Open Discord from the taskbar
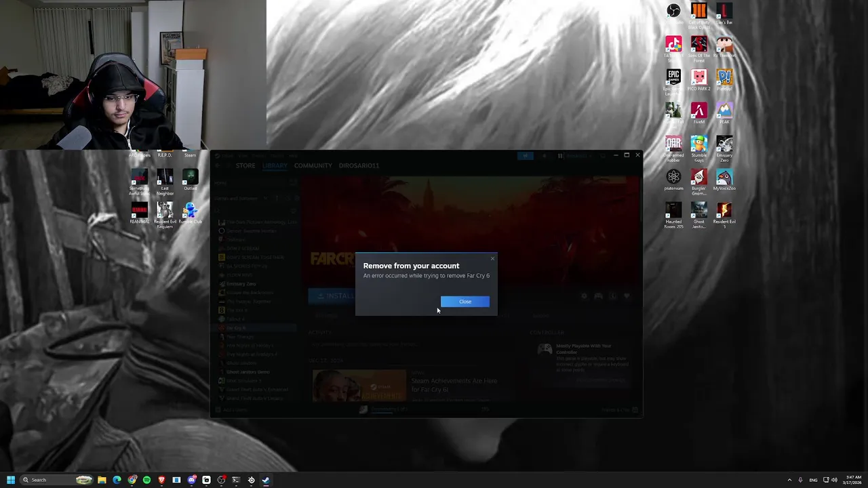This screenshot has height=488, width=868. coord(192,480)
